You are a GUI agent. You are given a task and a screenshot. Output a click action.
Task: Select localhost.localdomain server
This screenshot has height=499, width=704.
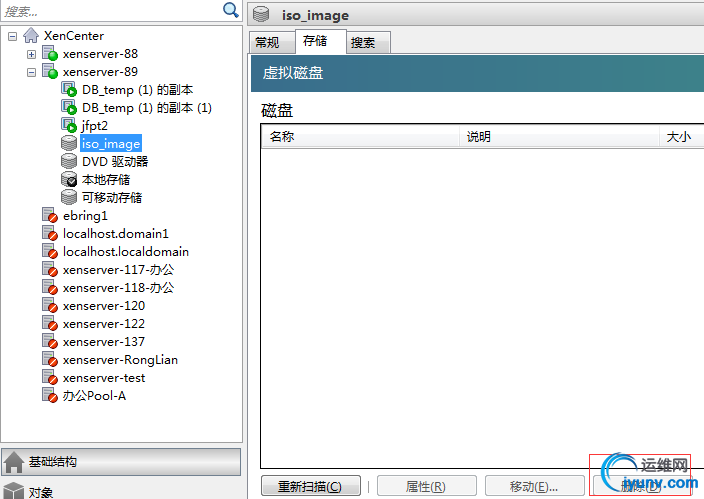click(x=126, y=252)
